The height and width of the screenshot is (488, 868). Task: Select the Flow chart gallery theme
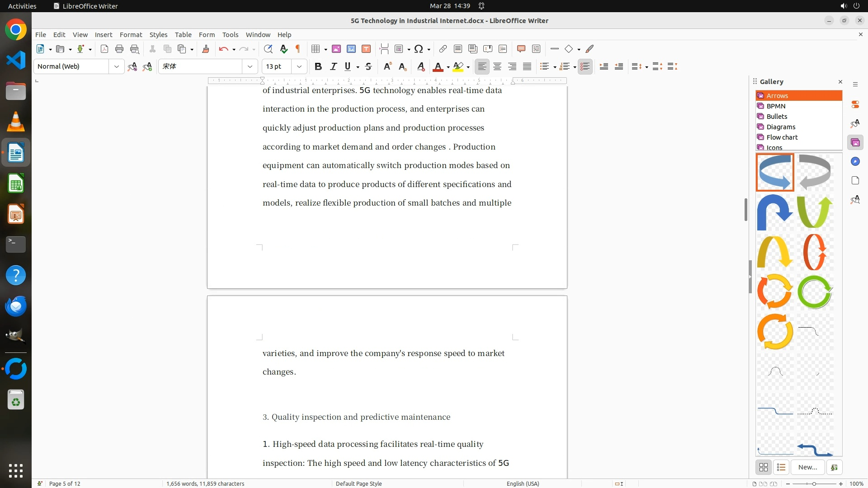coord(782,137)
